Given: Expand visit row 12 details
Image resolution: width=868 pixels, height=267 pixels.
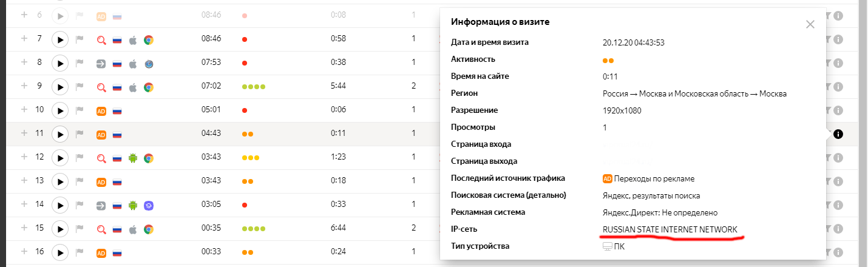Looking at the screenshot, I should point(24,157).
